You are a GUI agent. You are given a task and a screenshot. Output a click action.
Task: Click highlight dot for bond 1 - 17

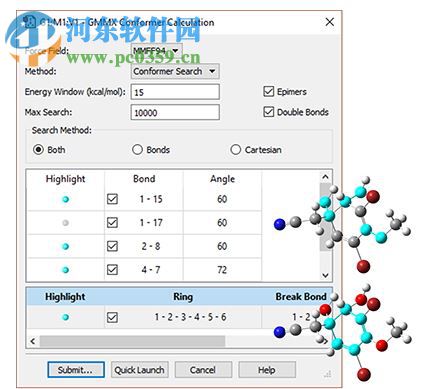click(66, 223)
